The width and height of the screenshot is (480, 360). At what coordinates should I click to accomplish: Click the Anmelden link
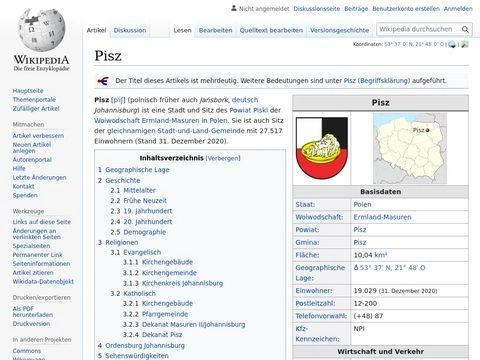458,9
